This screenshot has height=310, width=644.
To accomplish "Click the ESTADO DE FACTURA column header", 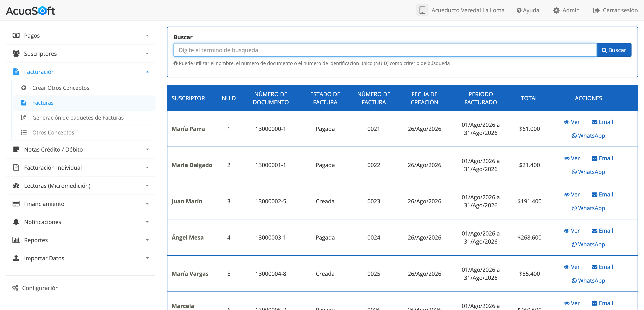I will [325, 98].
